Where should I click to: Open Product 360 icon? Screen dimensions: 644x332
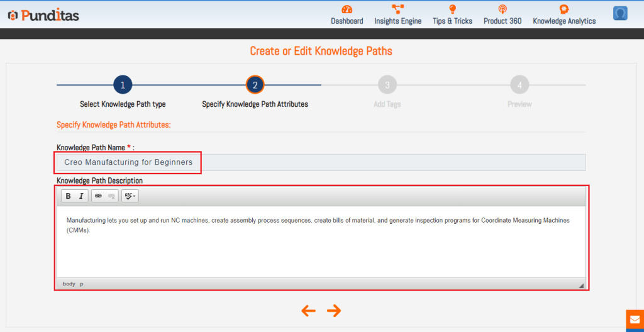[x=502, y=9]
